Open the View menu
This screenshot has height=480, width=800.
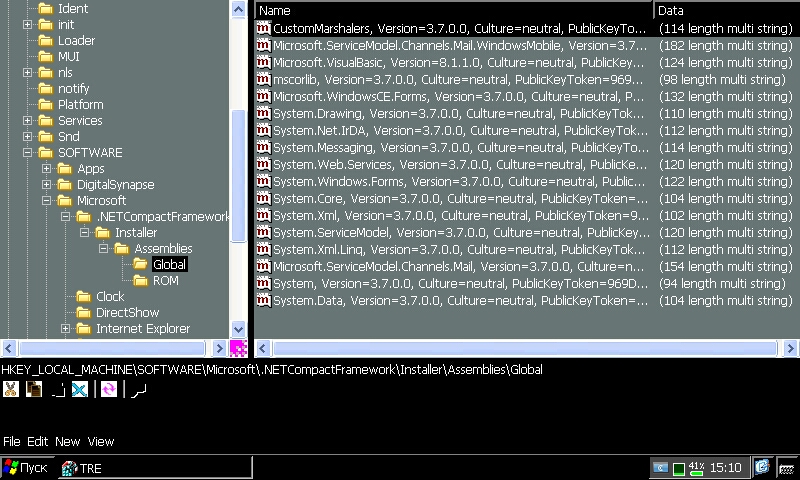101,441
